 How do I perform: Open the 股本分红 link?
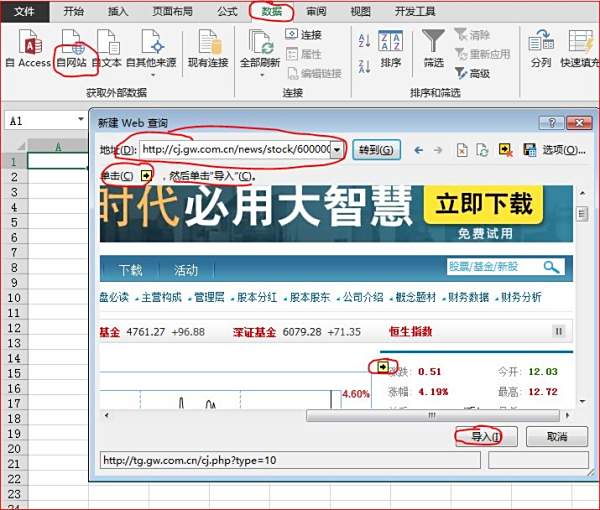(x=257, y=297)
